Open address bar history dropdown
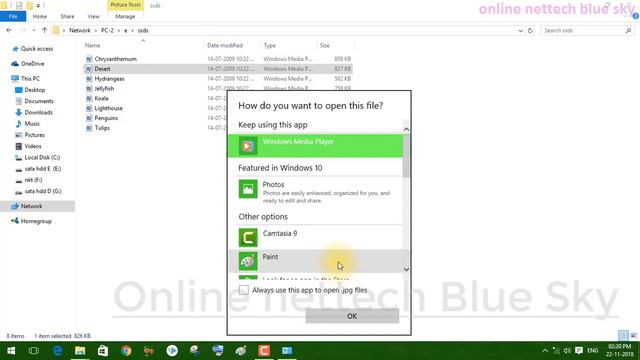The height and width of the screenshot is (360, 640). tap(520, 31)
